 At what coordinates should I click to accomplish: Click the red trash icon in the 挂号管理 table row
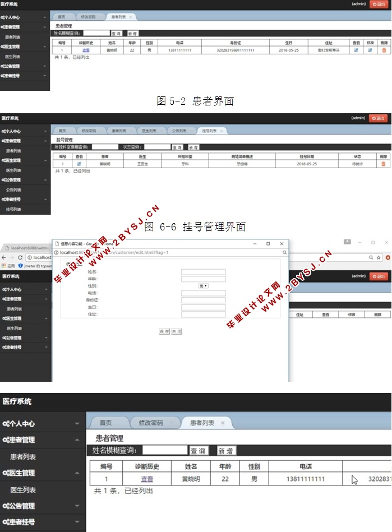coord(384,164)
